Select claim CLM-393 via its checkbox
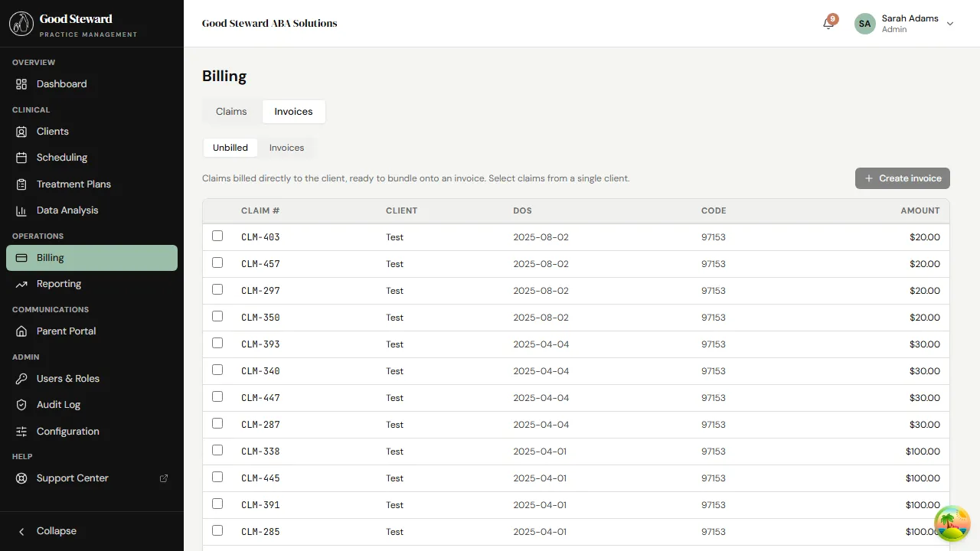Viewport: 980px width, 551px height. tap(217, 343)
